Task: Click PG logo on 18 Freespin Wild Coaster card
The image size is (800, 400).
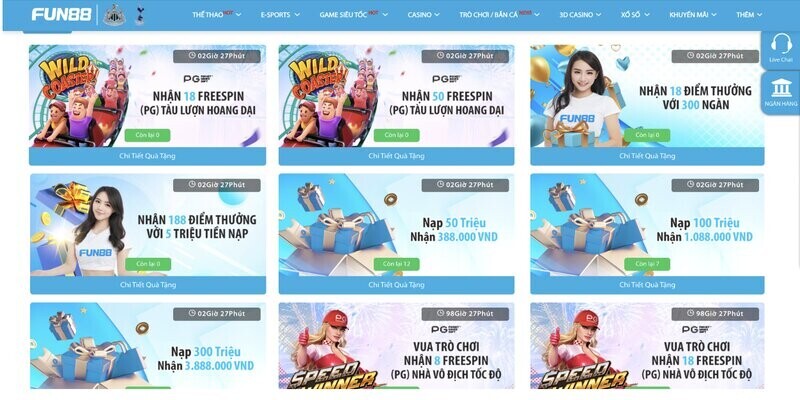Action: [198, 79]
